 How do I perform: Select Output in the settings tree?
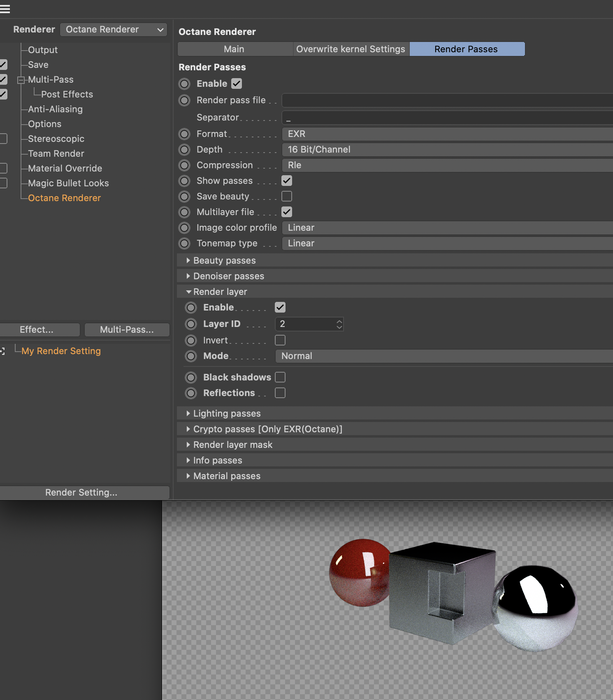pos(43,50)
